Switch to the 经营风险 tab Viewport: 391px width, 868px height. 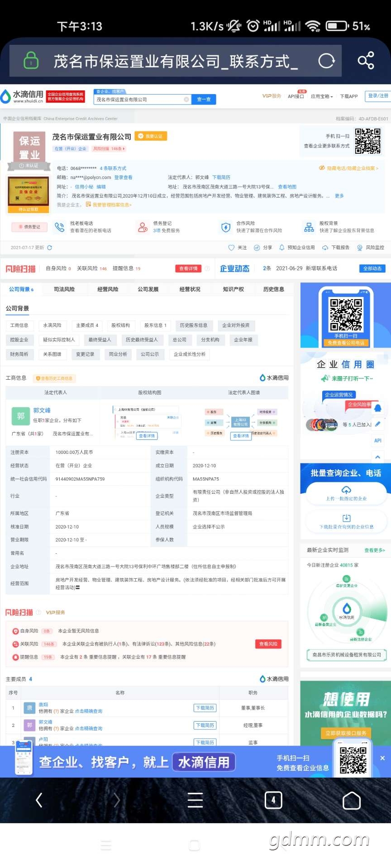coord(108,289)
